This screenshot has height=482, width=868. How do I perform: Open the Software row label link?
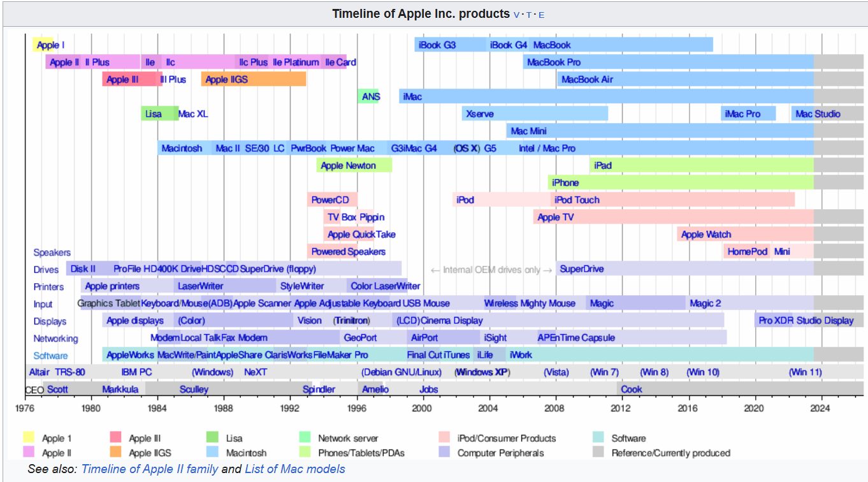[50, 356]
